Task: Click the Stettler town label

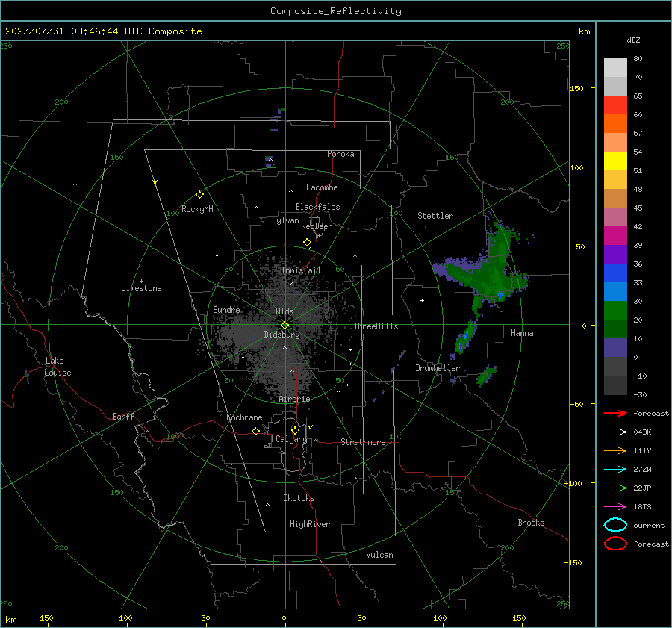Action: coord(435,216)
